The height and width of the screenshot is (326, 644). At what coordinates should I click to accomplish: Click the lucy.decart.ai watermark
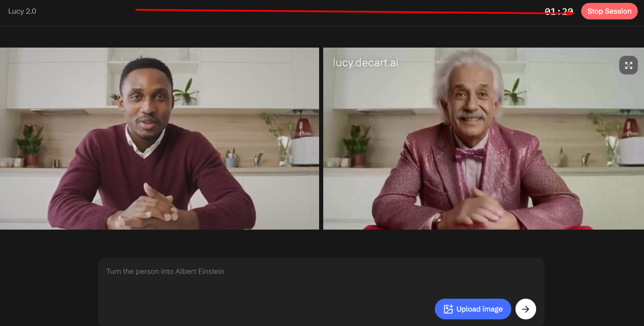point(365,62)
